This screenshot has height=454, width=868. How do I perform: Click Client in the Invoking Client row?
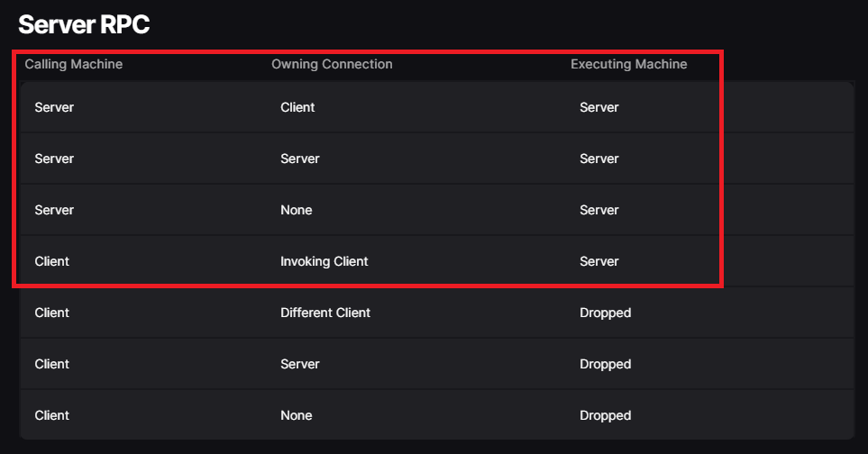coord(52,261)
